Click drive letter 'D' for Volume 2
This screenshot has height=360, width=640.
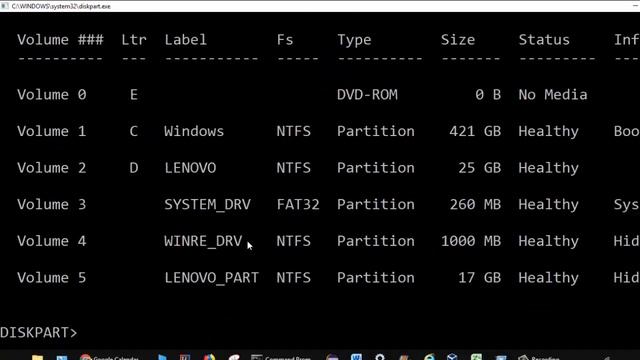tap(134, 168)
